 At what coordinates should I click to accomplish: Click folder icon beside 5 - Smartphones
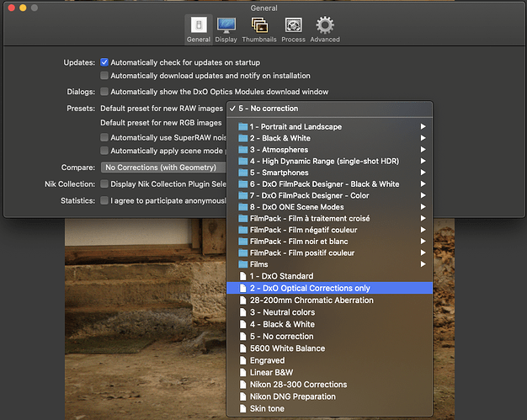click(x=242, y=173)
